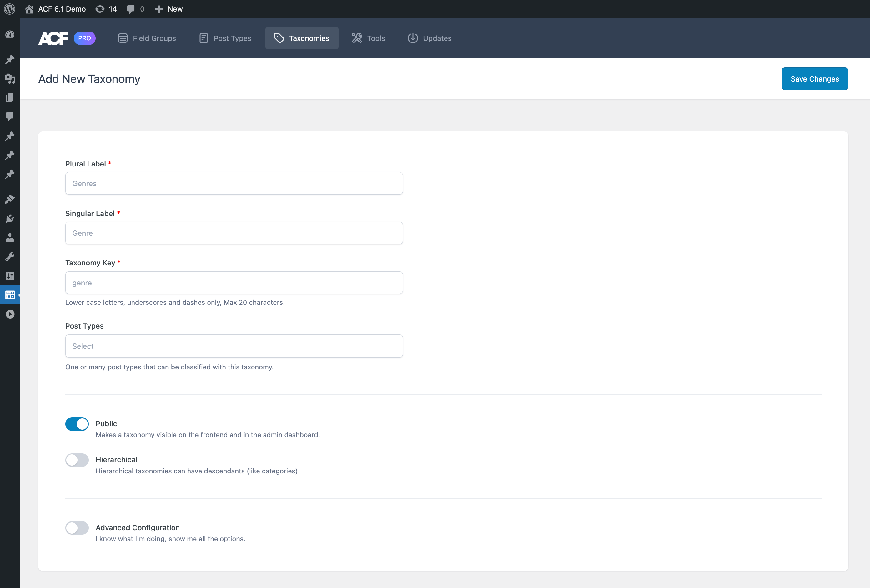
Task: Select the highlighted ACF icon in sidebar
Action: pos(10,295)
